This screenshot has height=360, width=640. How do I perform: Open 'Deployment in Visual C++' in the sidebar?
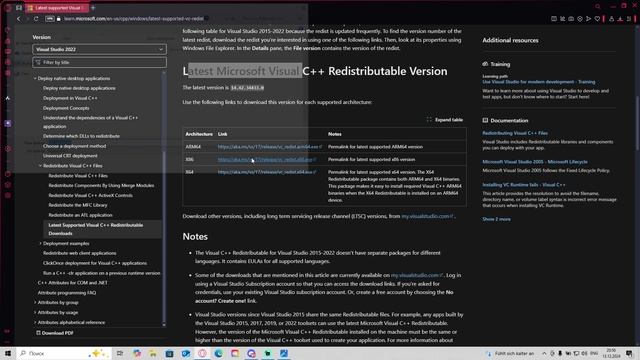pos(70,98)
